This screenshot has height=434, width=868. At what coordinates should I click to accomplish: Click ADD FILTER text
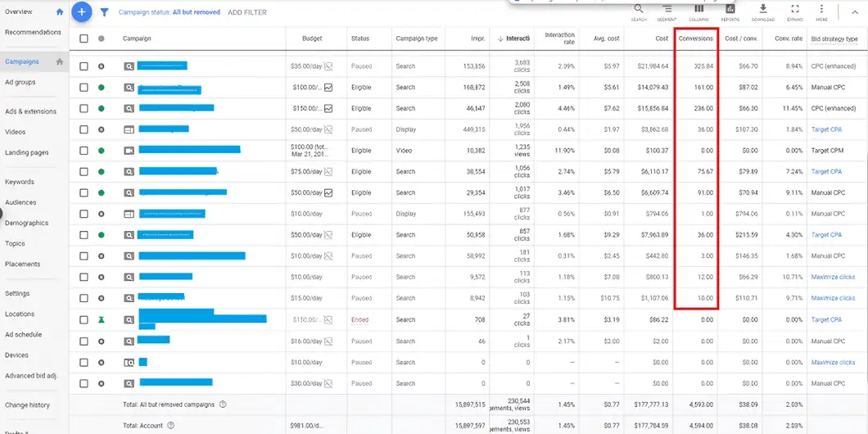[246, 13]
